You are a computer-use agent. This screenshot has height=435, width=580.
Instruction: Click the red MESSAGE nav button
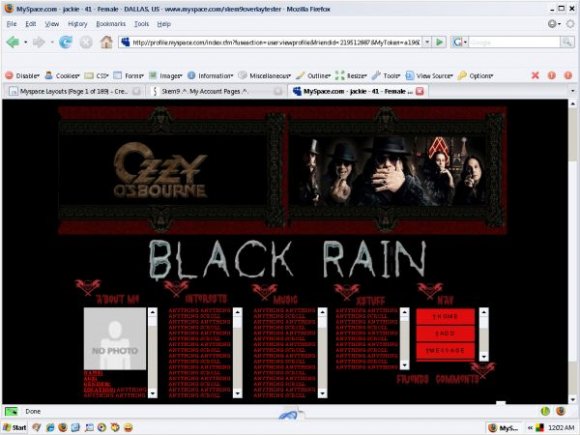pyautogui.click(x=445, y=350)
